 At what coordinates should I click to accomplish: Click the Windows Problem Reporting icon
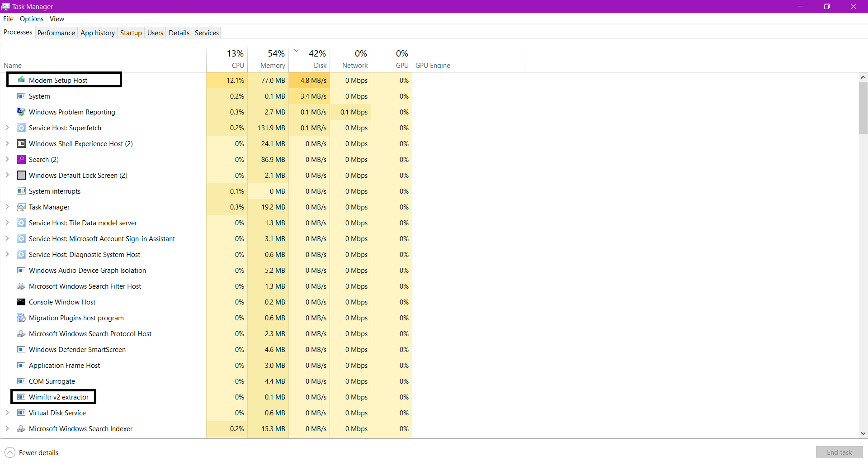click(x=21, y=112)
